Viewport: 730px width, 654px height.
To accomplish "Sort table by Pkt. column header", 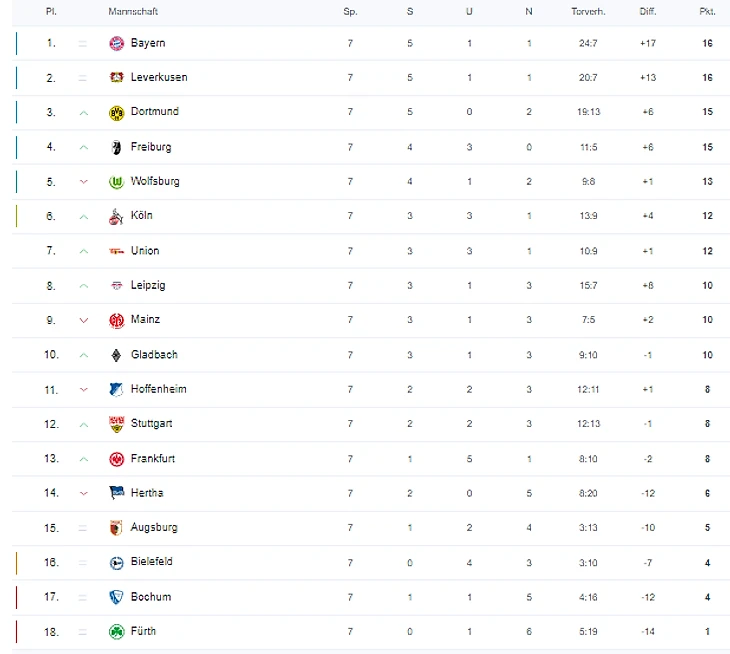I will click(x=707, y=12).
